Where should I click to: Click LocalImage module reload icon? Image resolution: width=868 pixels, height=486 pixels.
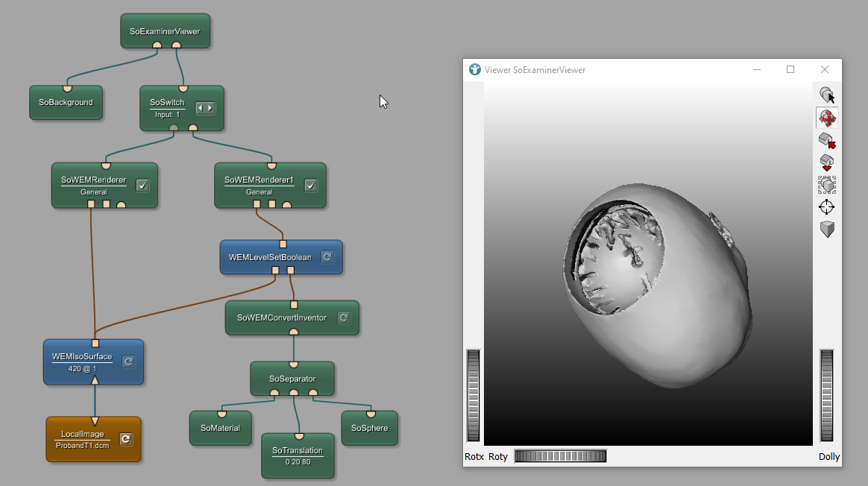click(x=126, y=439)
